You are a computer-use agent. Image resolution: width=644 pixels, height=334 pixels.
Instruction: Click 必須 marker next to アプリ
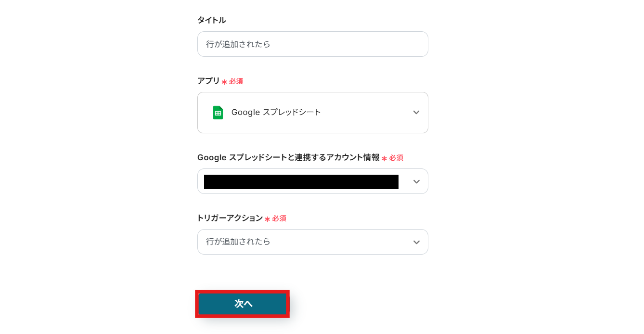pos(236,81)
